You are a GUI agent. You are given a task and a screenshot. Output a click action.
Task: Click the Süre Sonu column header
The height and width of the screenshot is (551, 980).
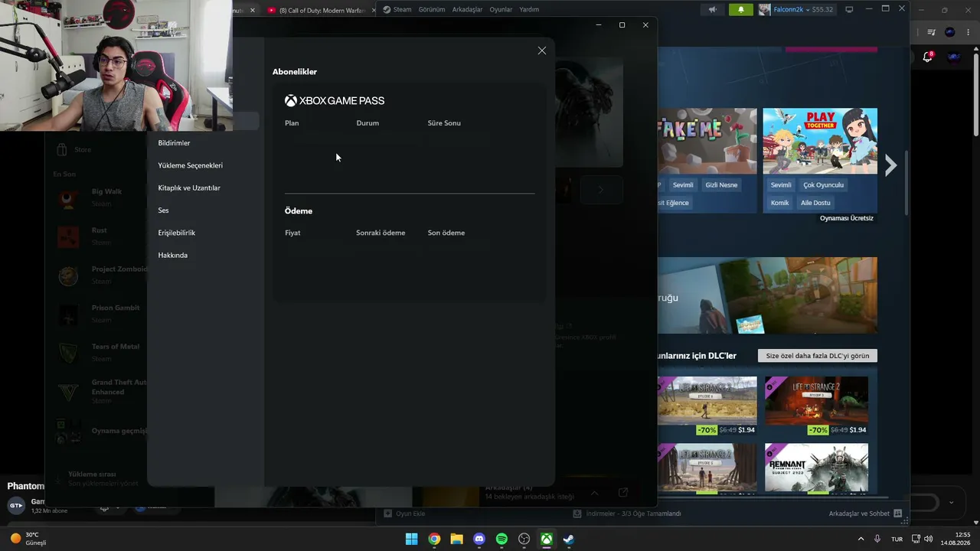(444, 123)
